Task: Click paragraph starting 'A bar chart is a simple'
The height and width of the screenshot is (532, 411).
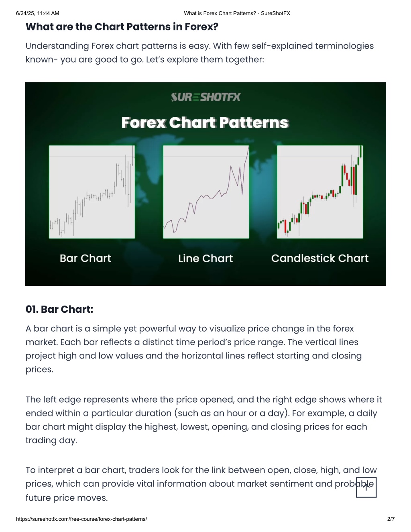Action: click(x=194, y=349)
